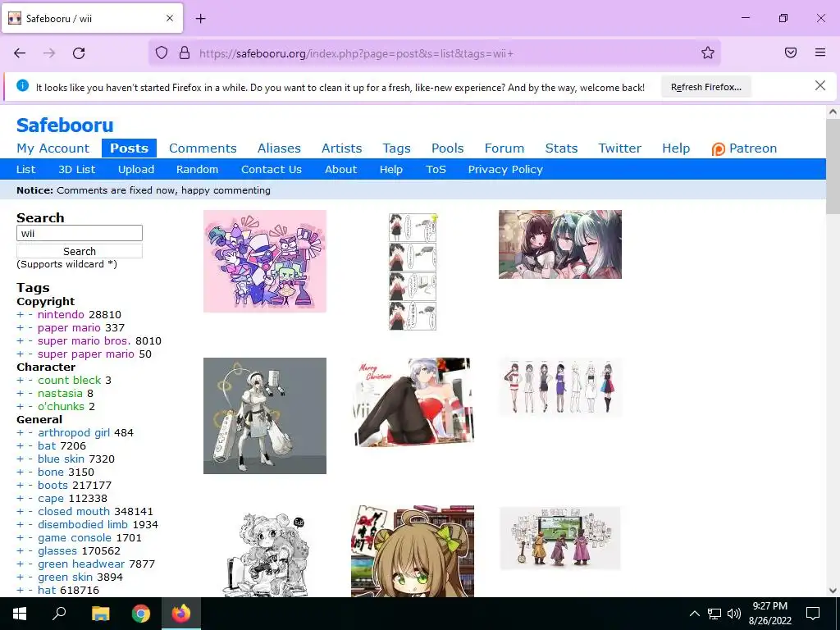Open the Pools tab
The height and width of the screenshot is (630, 840).
[447, 148]
